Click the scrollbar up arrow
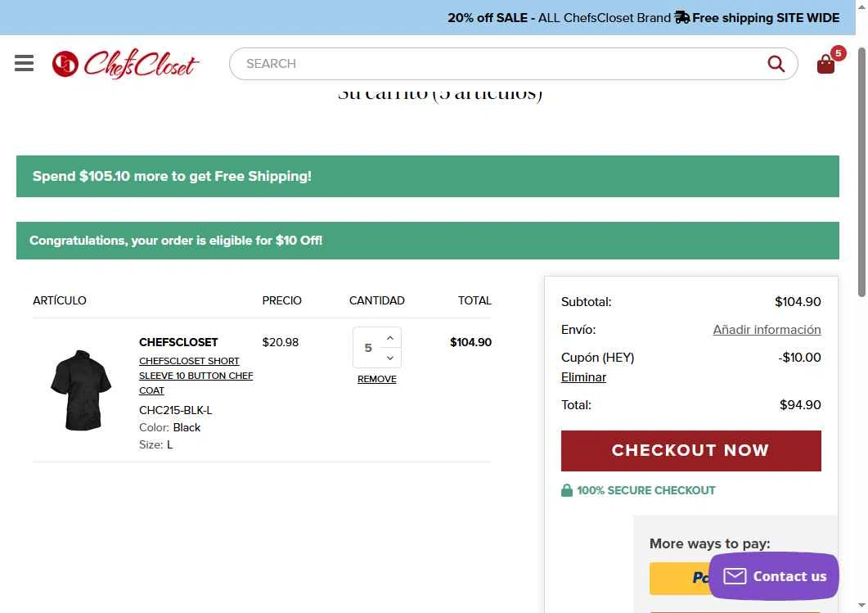Screen dimensions: 868x613 tap(862, 6)
